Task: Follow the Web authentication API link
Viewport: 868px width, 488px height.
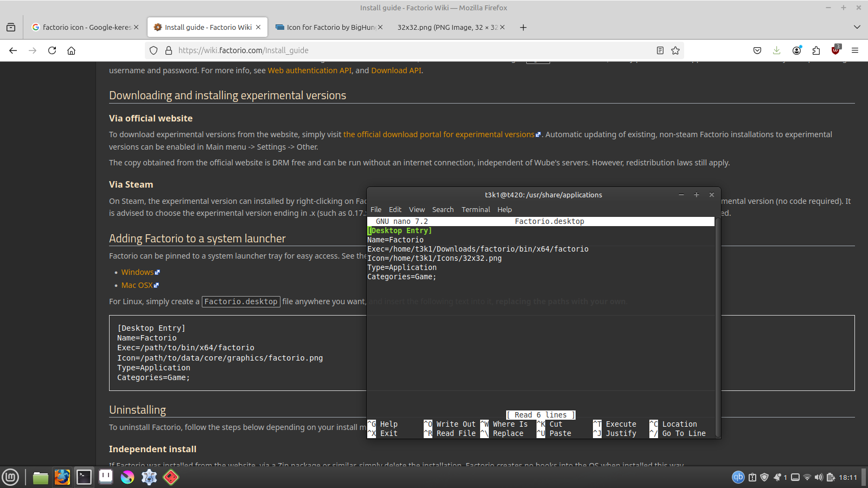Action: click(310, 70)
